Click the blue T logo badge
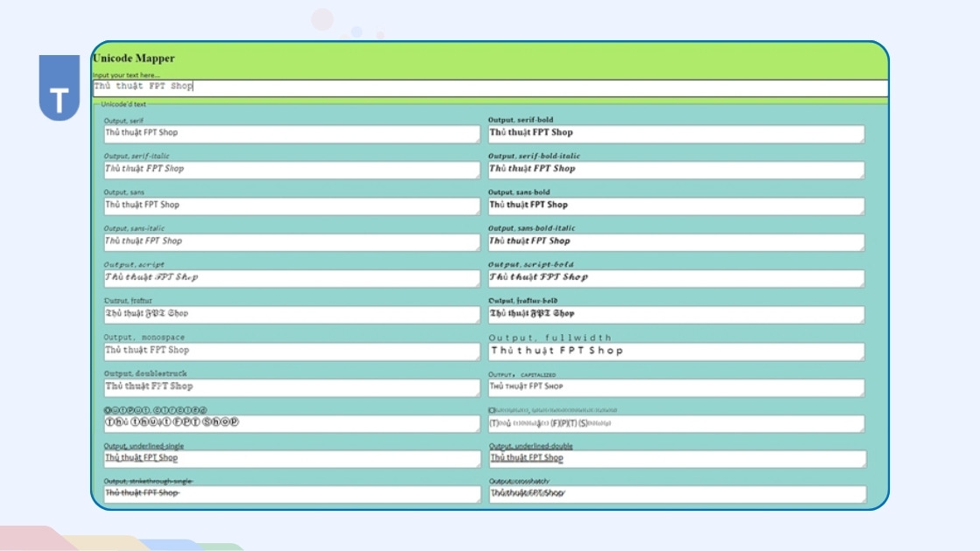This screenshot has width=980, height=551. 59,89
